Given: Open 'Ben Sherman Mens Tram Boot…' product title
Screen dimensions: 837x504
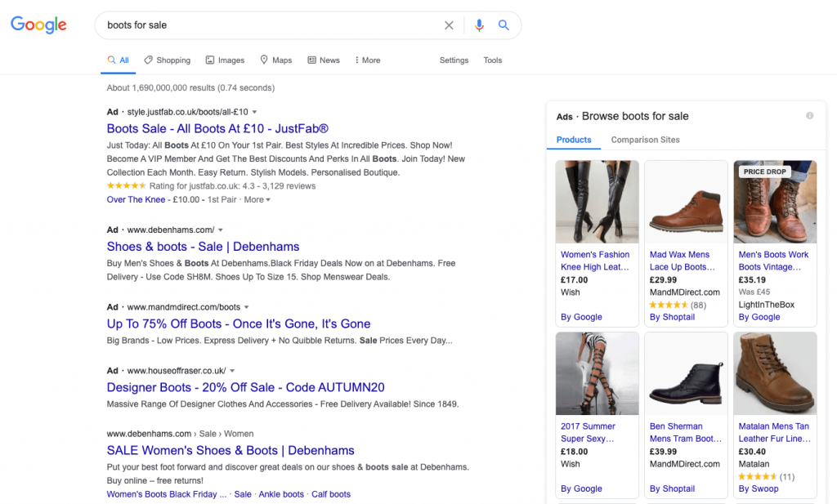Looking at the screenshot, I should [x=686, y=433].
